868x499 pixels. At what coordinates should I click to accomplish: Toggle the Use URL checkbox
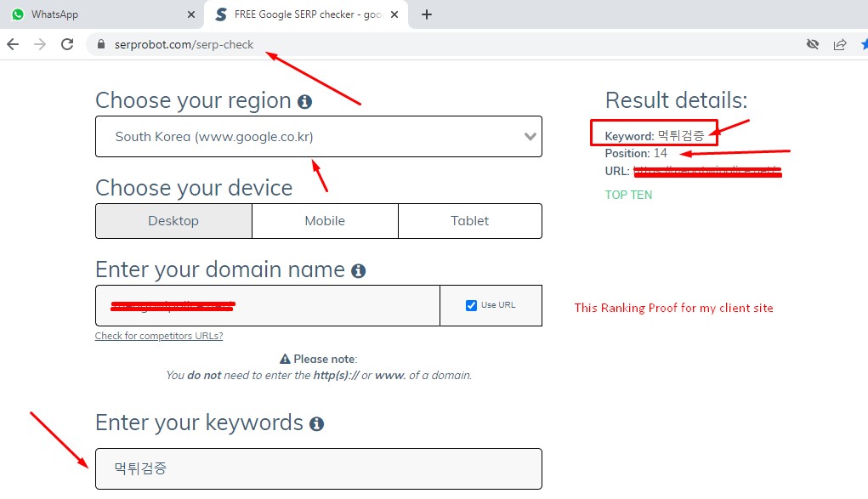(471, 305)
